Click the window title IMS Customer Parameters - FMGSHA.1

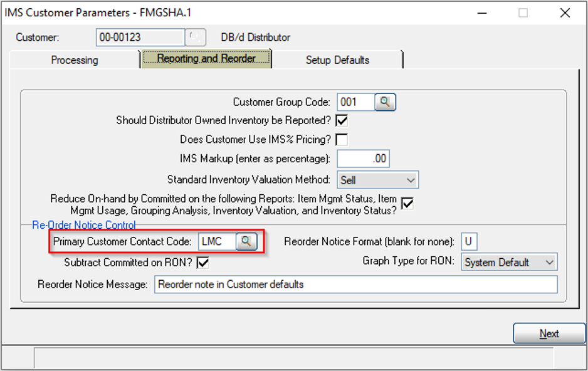pyautogui.click(x=98, y=13)
